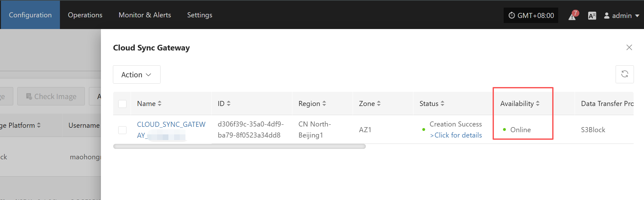Screen dimensions: 644x200
Task: Click the refresh icon in the gateway panel
Action: pos(624,74)
